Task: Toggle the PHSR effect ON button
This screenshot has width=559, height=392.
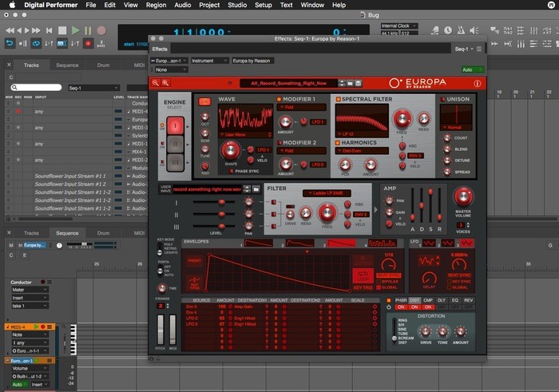Action: pyautogui.click(x=401, y=307)
